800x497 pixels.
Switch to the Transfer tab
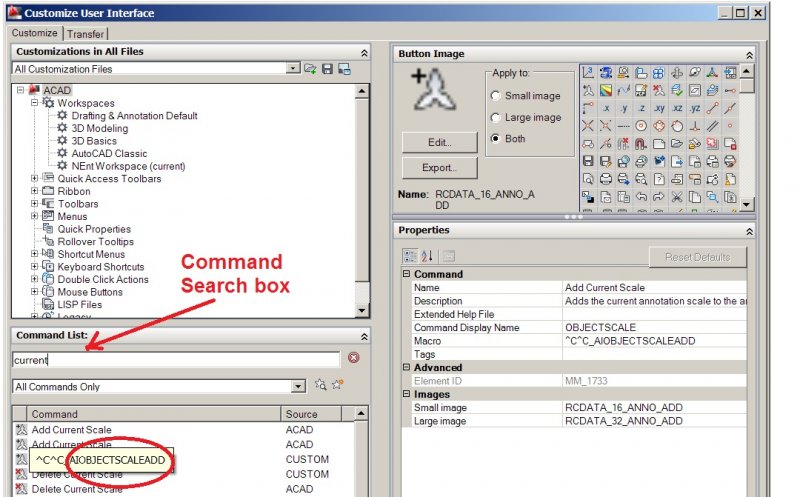(x=85, y=34)
